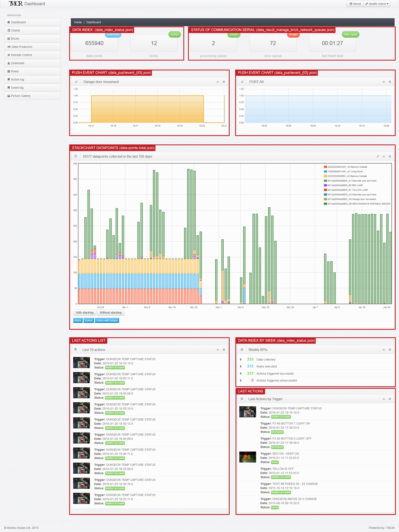This screenshot has height=532, width=399.
Task: Click twitter account badge for 19:05:11 action
Action: coord(115,383)
